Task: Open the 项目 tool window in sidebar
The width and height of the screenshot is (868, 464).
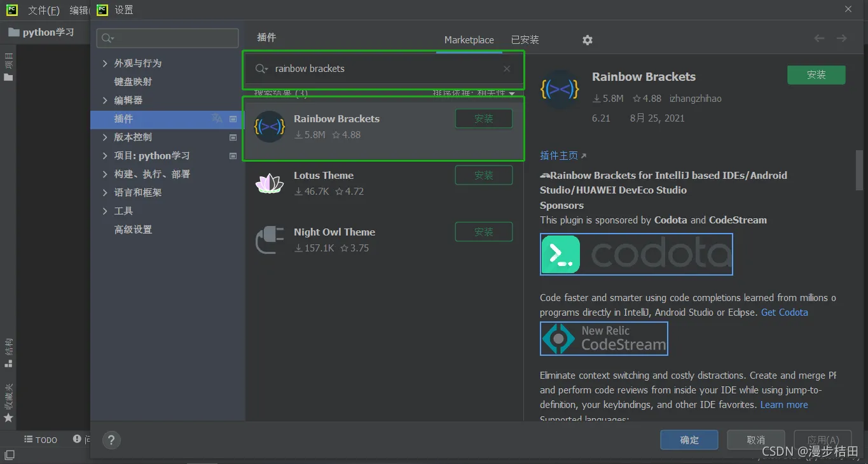Action: (8, 67)
